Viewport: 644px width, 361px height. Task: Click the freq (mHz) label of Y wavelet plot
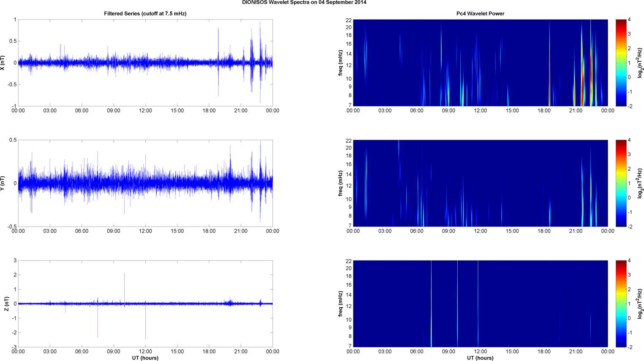coord(340,183)
